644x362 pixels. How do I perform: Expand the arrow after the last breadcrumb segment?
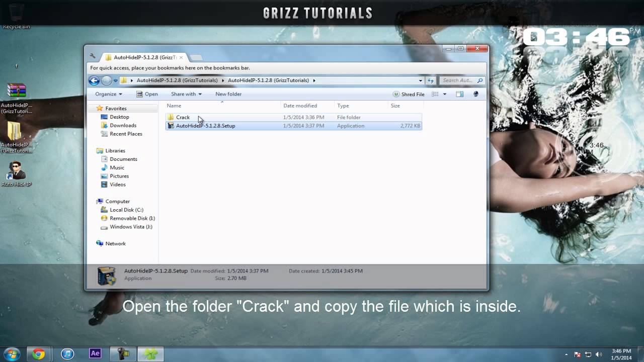[x=314, y=80]
